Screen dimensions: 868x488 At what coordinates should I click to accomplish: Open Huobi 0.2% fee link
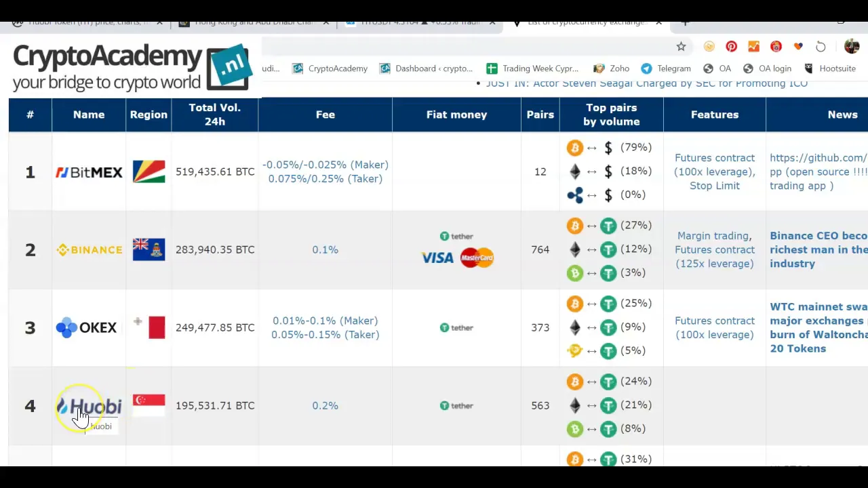tap(325, 405)
